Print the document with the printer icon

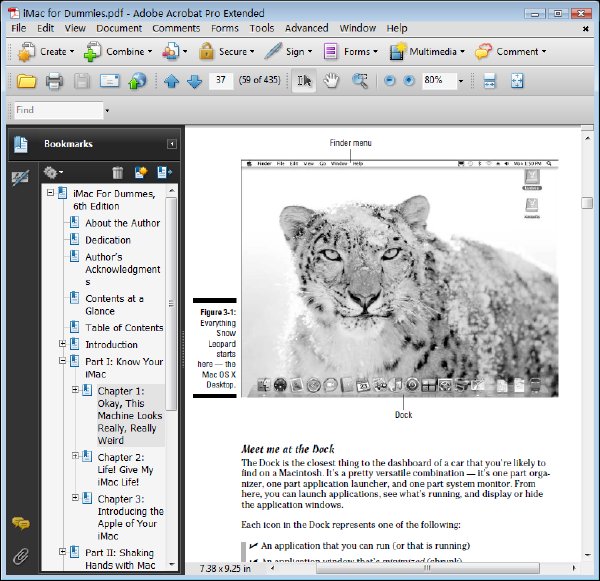[54, 81]
